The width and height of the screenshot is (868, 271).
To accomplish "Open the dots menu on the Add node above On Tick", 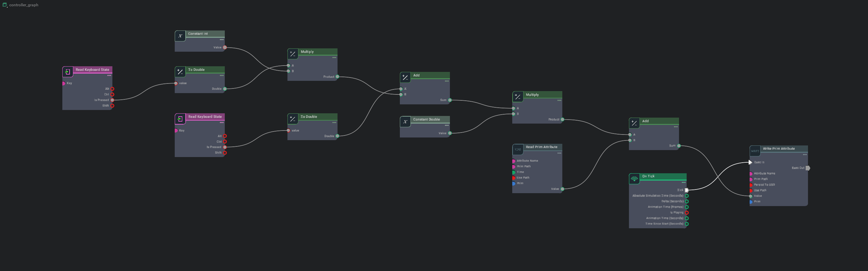I will [x=676, y=127].
